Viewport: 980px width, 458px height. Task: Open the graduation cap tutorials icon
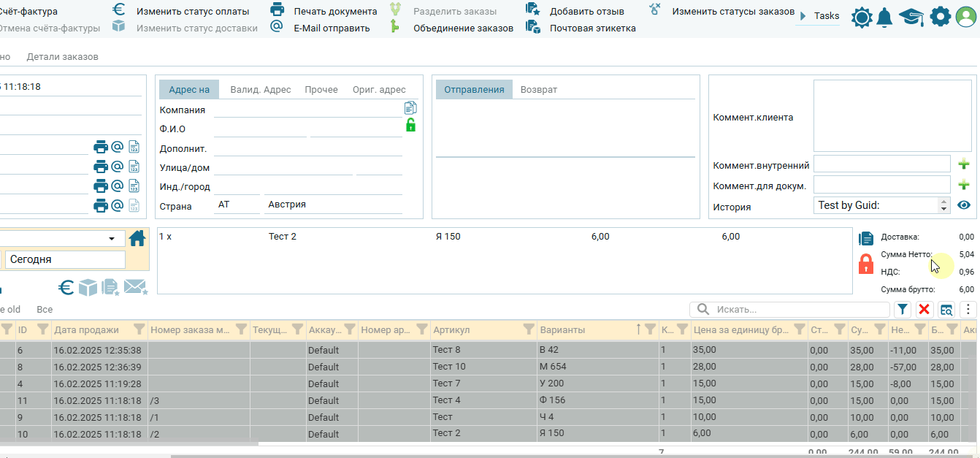911,17
